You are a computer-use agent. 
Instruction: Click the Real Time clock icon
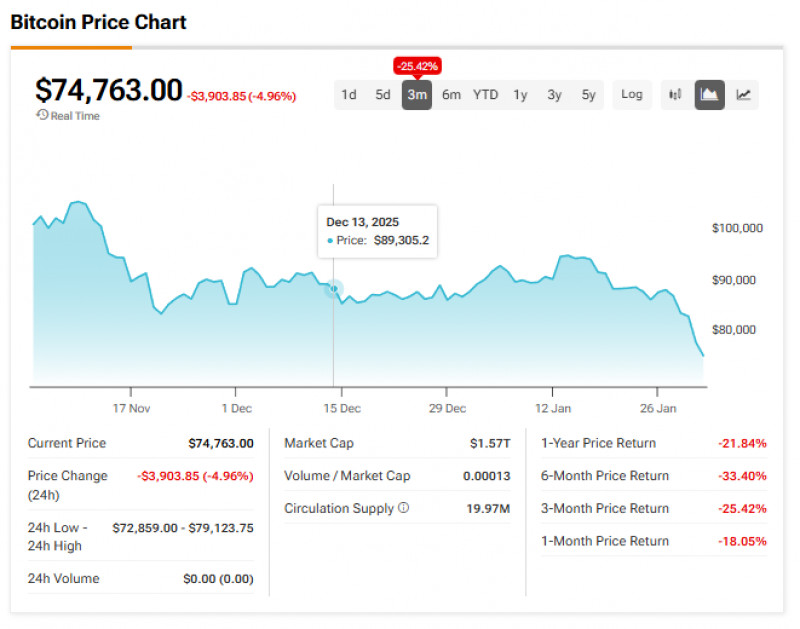pos(42,116)
